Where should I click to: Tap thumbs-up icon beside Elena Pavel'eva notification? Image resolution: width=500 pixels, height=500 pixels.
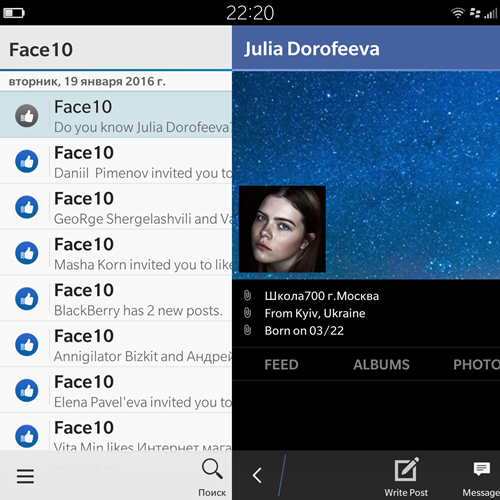[27, 390]
